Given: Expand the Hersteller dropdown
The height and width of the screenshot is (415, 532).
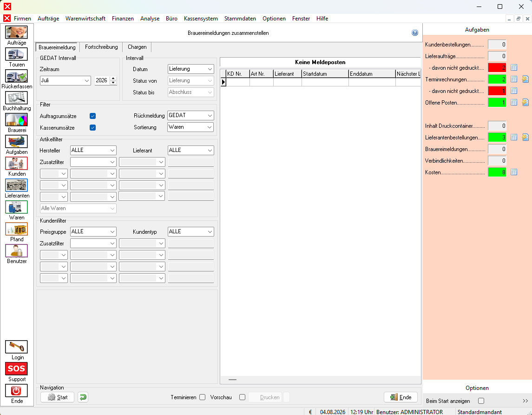Looking at the screenshot, I should coord(93,150).
